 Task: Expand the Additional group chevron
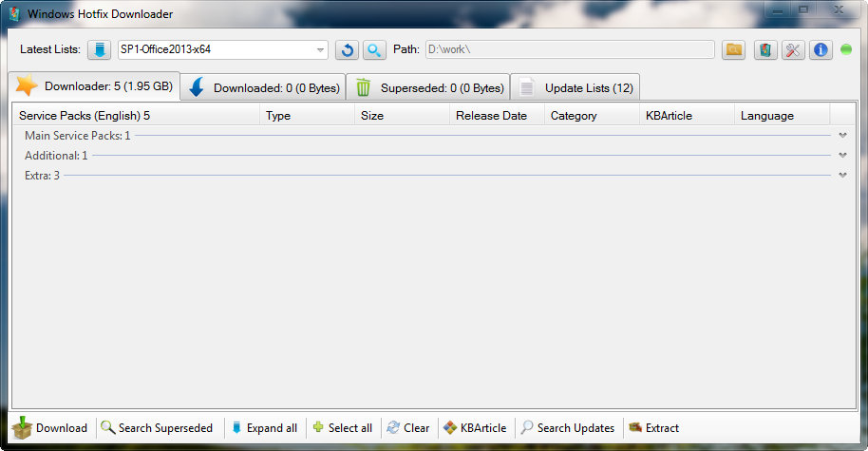pos(842,156)
